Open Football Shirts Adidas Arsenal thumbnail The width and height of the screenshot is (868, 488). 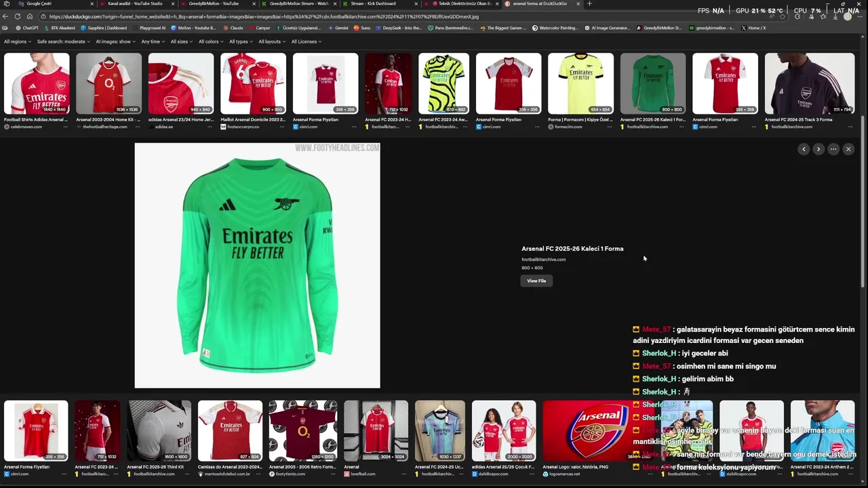pyautogui.click(x=37, y=84)
